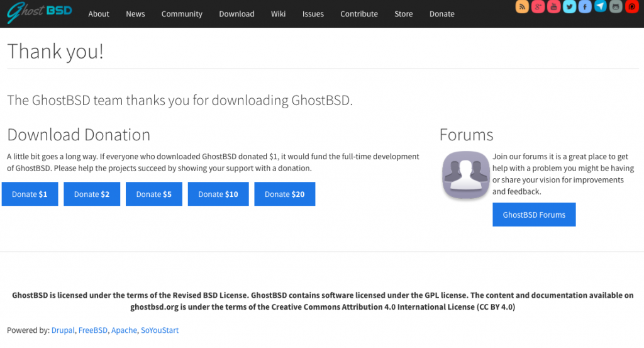Click the 'Download Donation' heading

79,135
